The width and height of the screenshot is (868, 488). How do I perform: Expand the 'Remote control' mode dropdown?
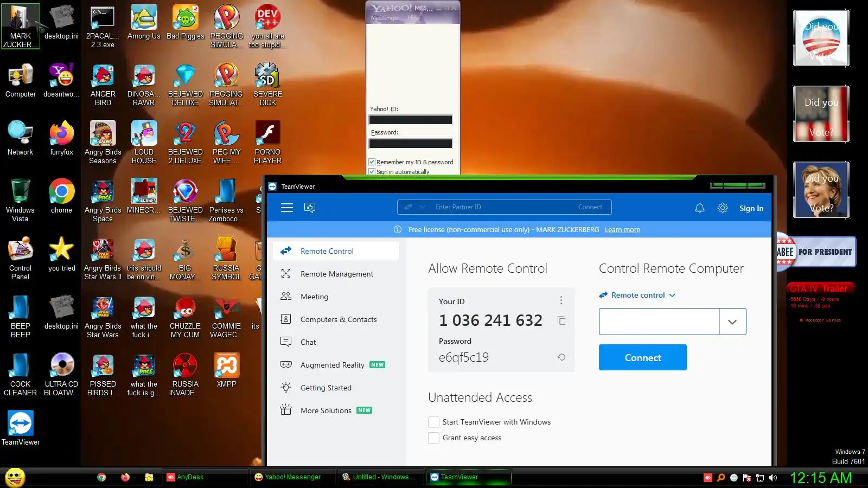(637, 295)
